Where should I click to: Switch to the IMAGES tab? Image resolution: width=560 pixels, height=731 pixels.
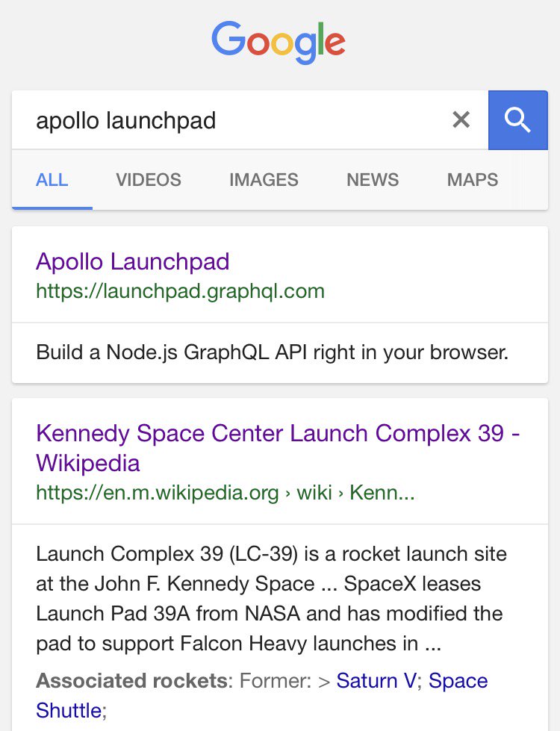click(x=264, y=180)
